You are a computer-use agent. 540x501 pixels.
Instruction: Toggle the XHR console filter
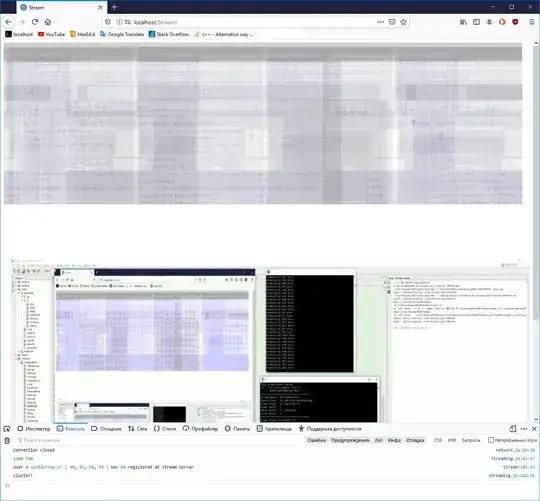[451, 440]
